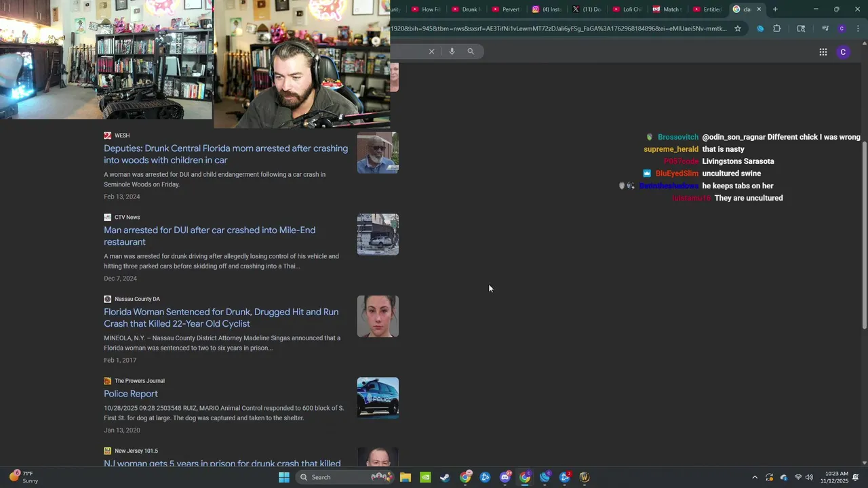Open the Google apps grid

(x=823, y=52)
